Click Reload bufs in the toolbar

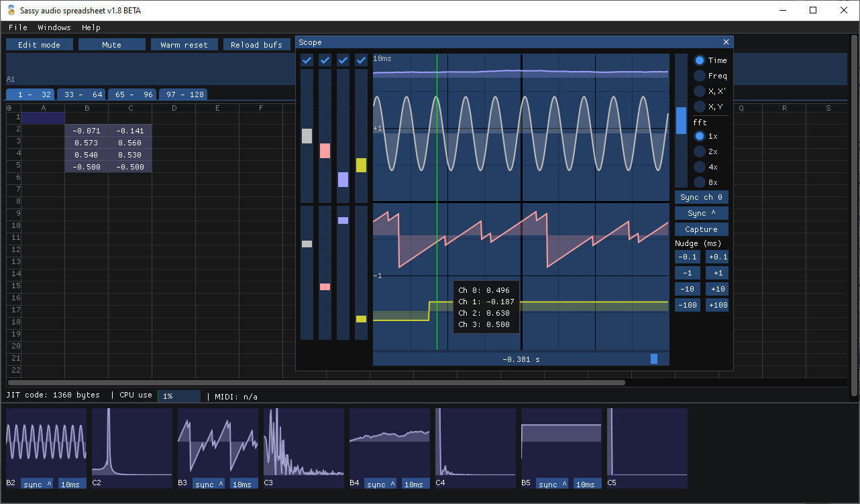pos(257,44)
